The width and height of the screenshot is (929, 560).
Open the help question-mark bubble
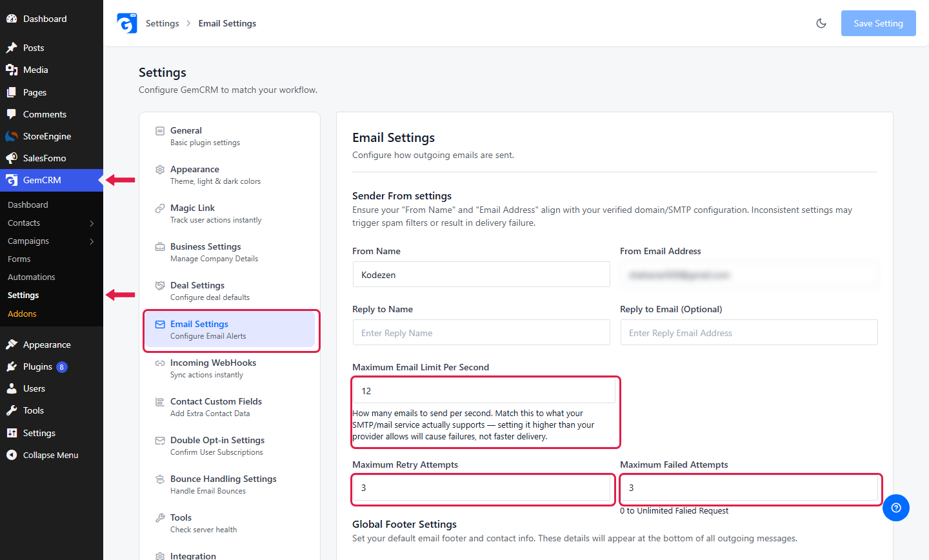pos(896,508)
